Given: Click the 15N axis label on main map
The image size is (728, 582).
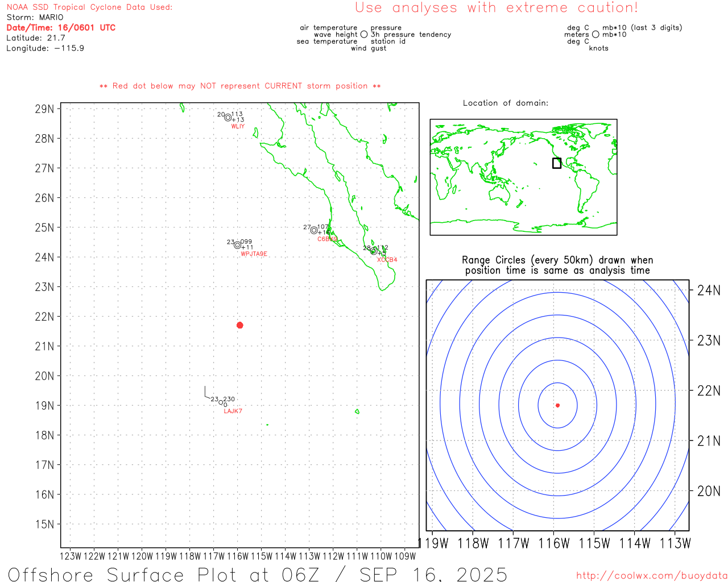Looking at the screenshot, I should coord(45,524).
